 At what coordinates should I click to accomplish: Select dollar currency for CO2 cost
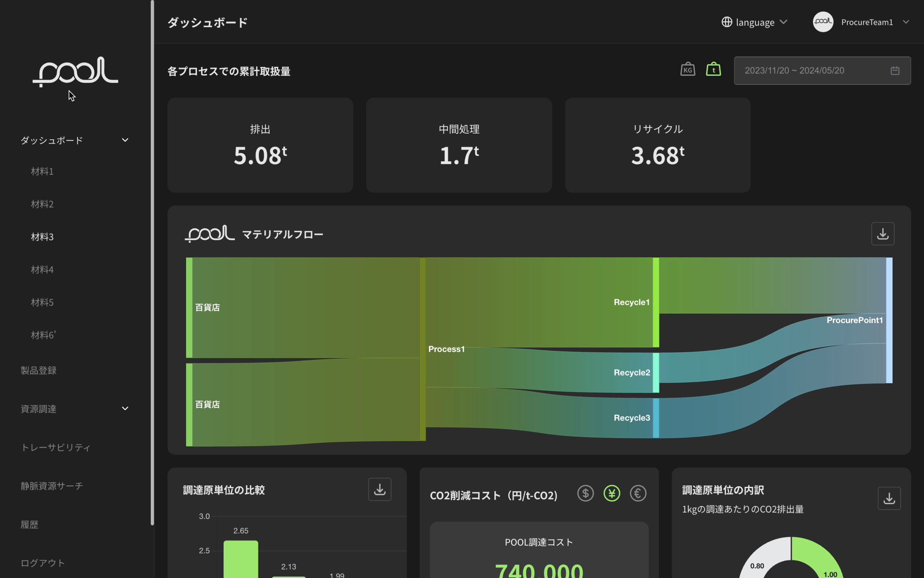click(x=585, y=493)
